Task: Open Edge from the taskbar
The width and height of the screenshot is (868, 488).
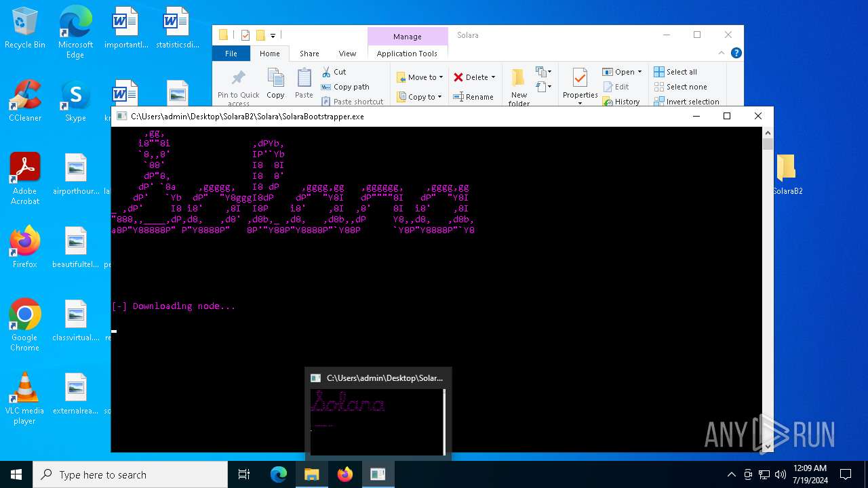Action: click(279, 474)
